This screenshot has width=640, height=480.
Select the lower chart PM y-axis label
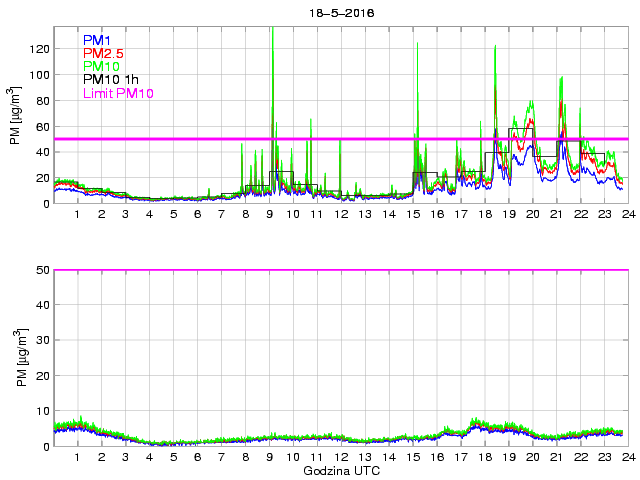[15, 357]
